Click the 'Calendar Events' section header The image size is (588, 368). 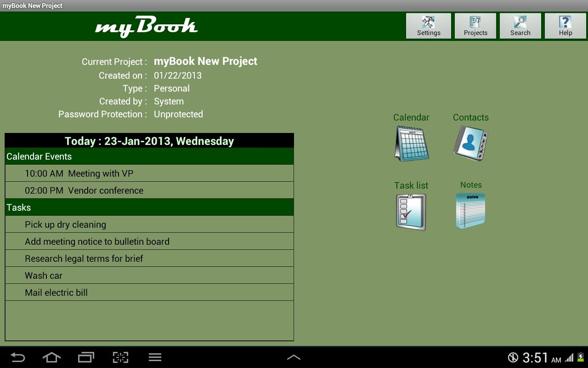tap(149, 156)
